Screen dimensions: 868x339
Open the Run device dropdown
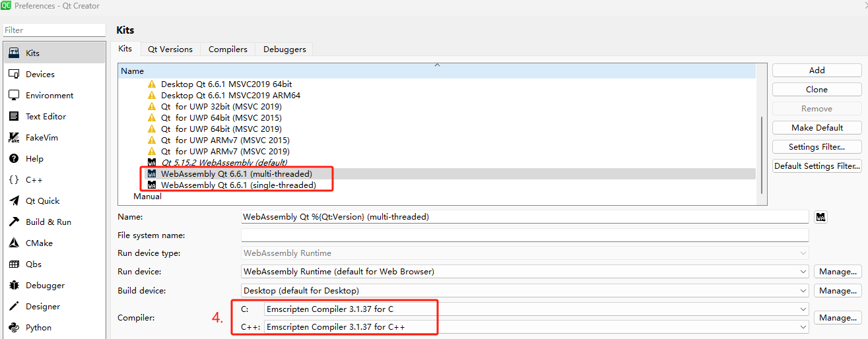[x=525, y=272]
